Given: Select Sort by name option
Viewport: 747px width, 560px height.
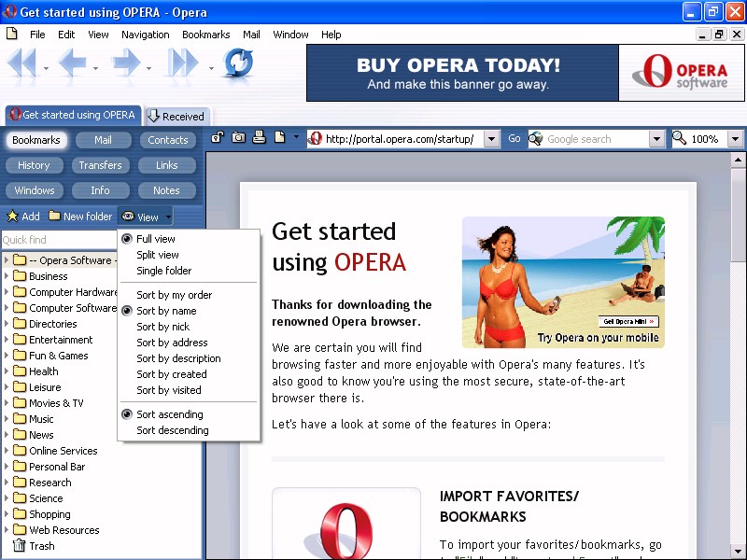Looking at the screenshot, I should click(x=190, y=311).
